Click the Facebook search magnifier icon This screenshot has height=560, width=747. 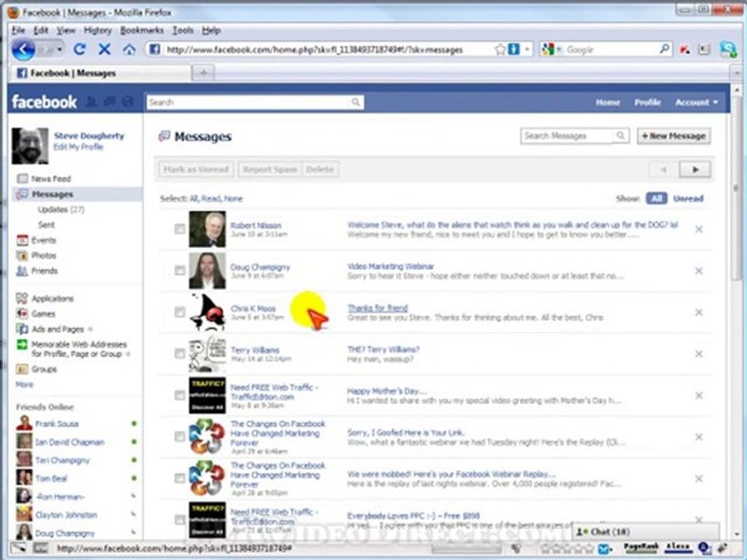(x=356, y=102)
